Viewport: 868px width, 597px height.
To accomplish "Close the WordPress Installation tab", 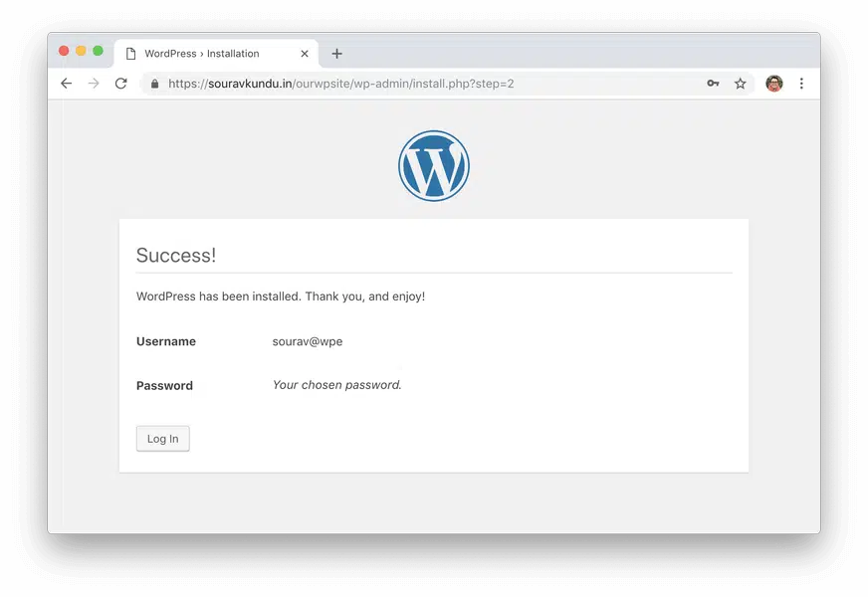I will pos(305,54).
